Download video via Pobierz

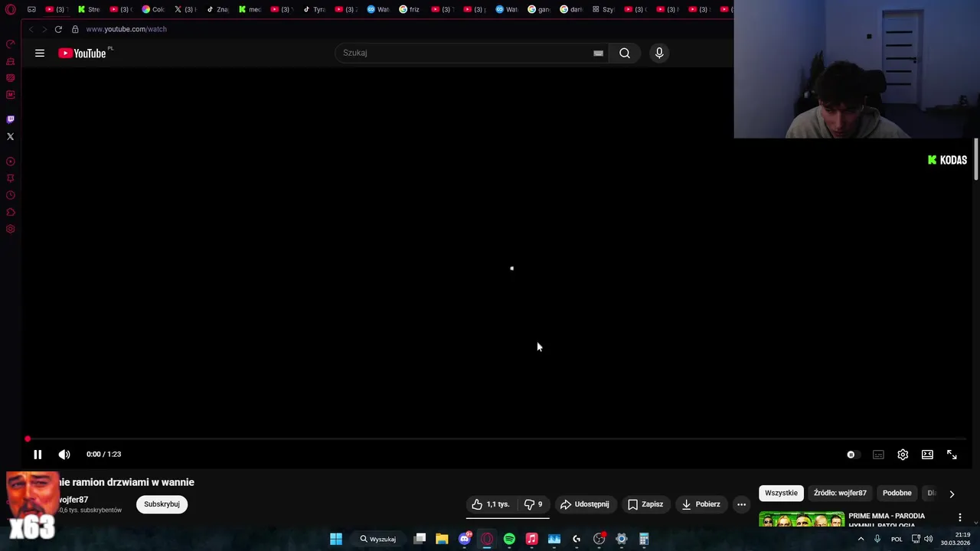[x=701, y=504]
